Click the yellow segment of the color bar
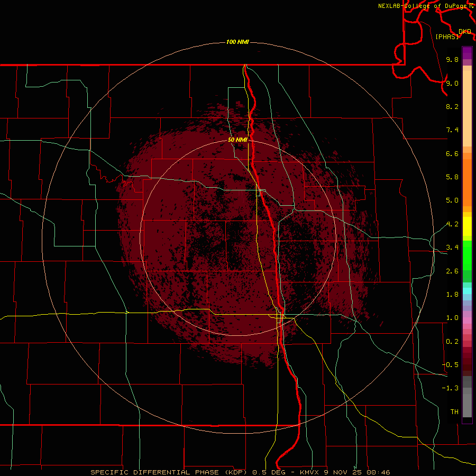 coord(467,226)
